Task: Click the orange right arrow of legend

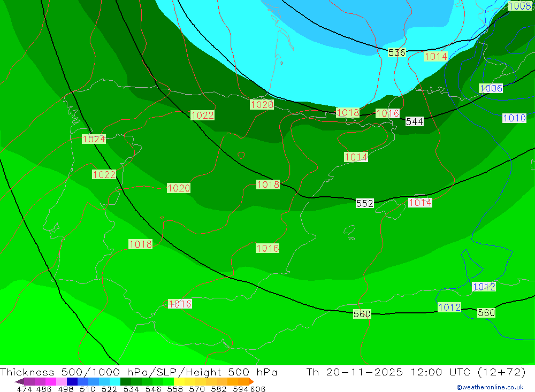Action: tap(251, 381)
